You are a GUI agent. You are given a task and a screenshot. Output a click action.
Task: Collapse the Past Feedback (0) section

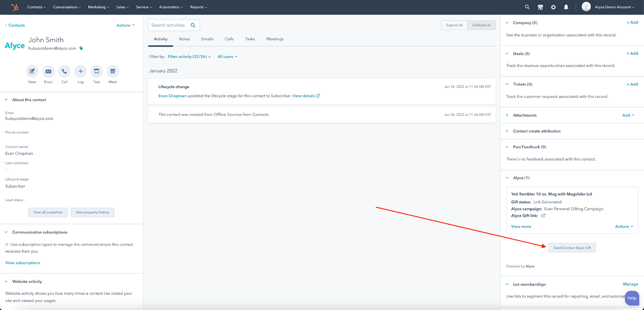pyautogui.click(x=507, y=147)
